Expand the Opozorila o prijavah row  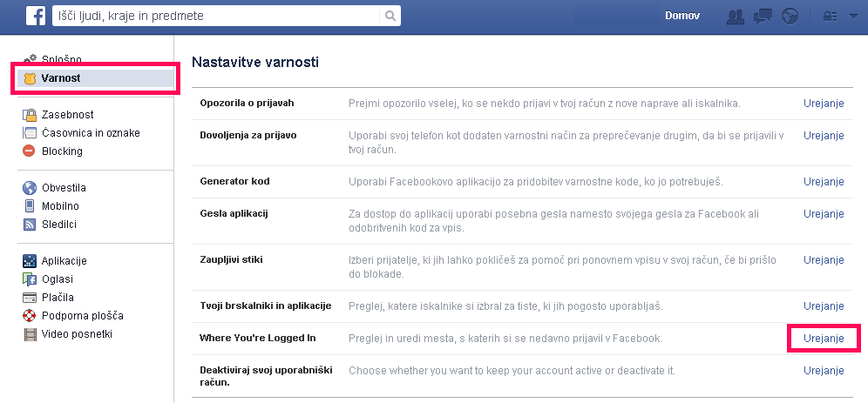pos(523,104)
